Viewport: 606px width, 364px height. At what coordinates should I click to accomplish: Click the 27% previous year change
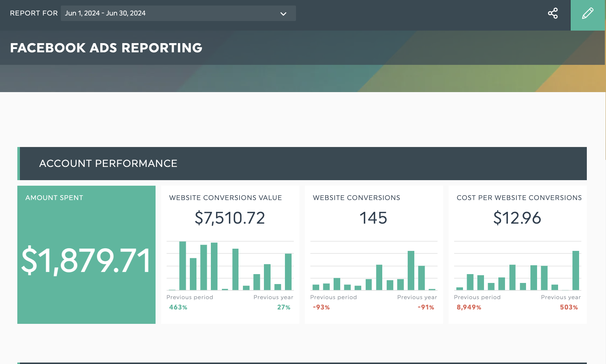[283, 307]
